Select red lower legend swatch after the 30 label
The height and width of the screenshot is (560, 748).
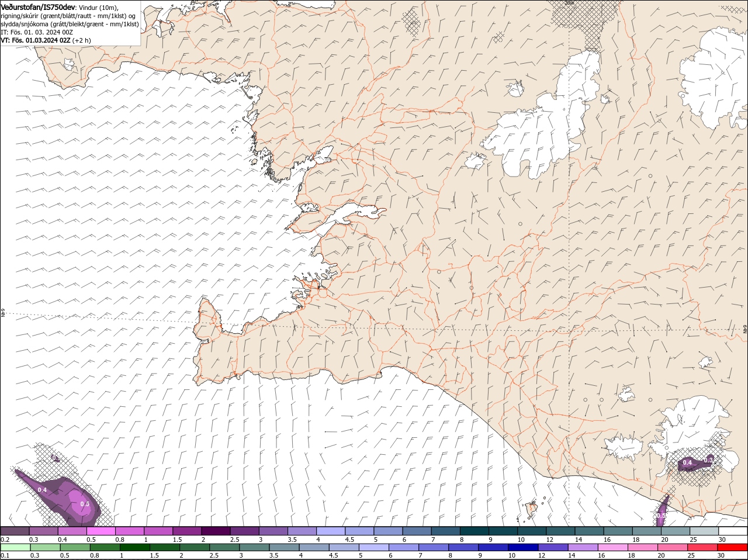pyautogui.click(x=733, y=548)
